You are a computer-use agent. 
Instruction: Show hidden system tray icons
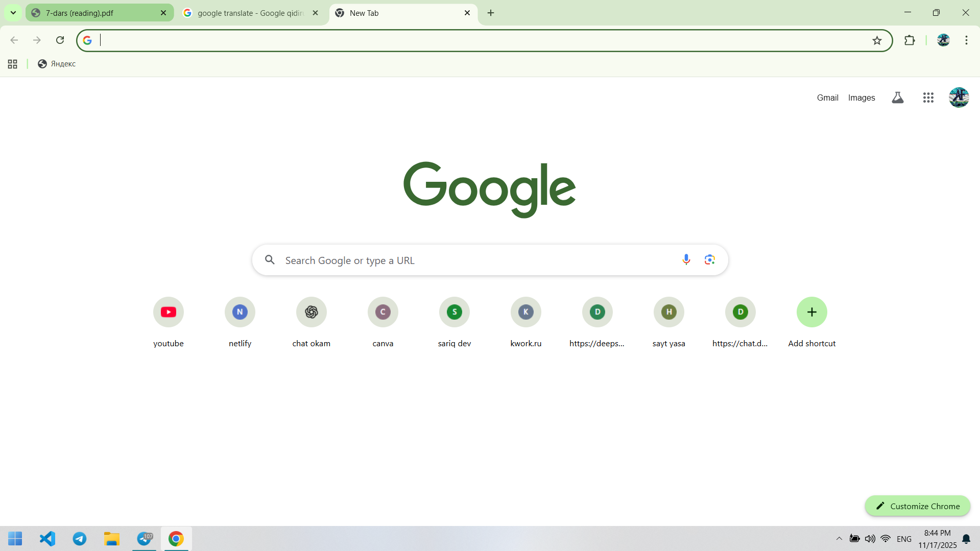[x=839, y=539]
